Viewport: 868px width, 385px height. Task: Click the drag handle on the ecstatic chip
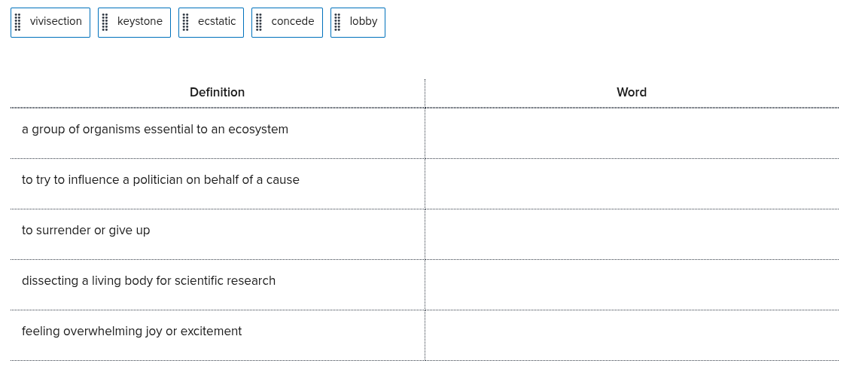point(185,23)
